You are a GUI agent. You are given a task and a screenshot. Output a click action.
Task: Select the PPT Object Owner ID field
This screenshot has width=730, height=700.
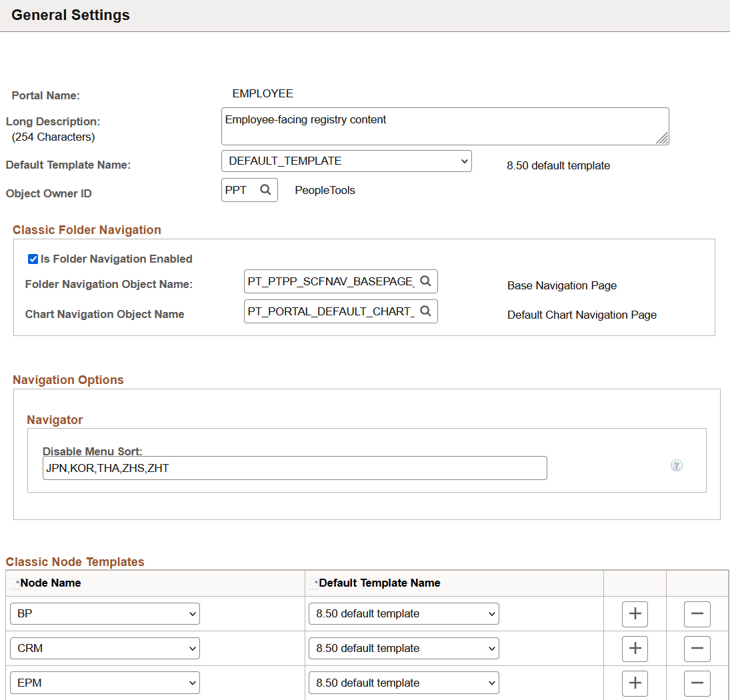coord(240,190)
